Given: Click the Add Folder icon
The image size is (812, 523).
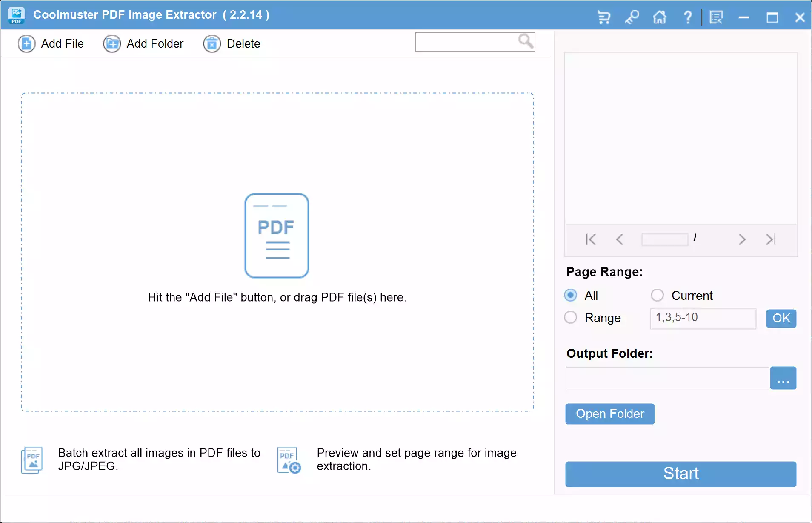Looking at the screenshot, I should (x=112, y=43).
